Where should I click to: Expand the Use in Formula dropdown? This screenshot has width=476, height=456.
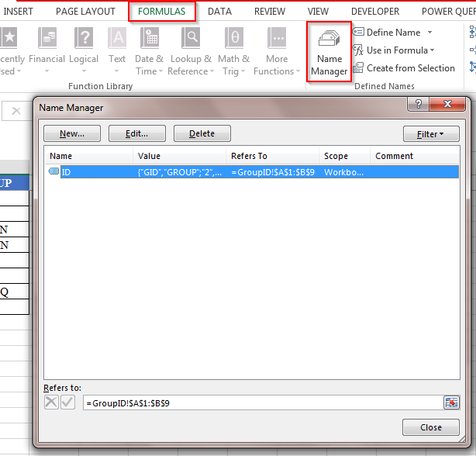(432, 50)
